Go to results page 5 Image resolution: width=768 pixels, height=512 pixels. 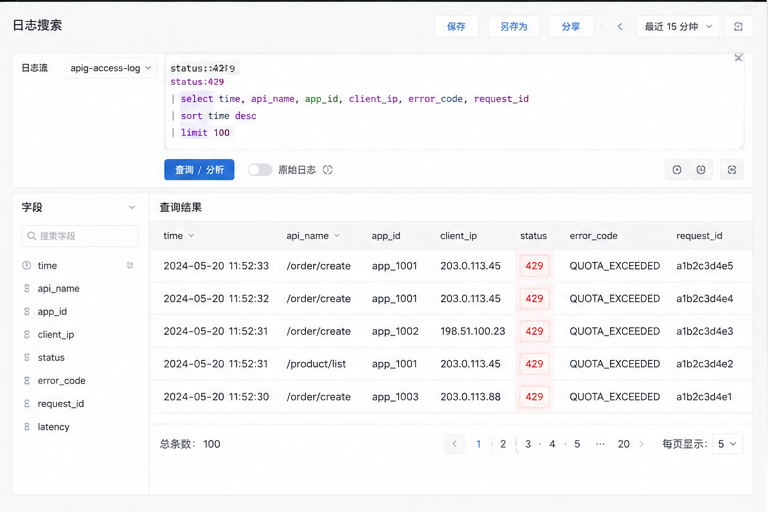pyautogui.click(x=577, y=444)
